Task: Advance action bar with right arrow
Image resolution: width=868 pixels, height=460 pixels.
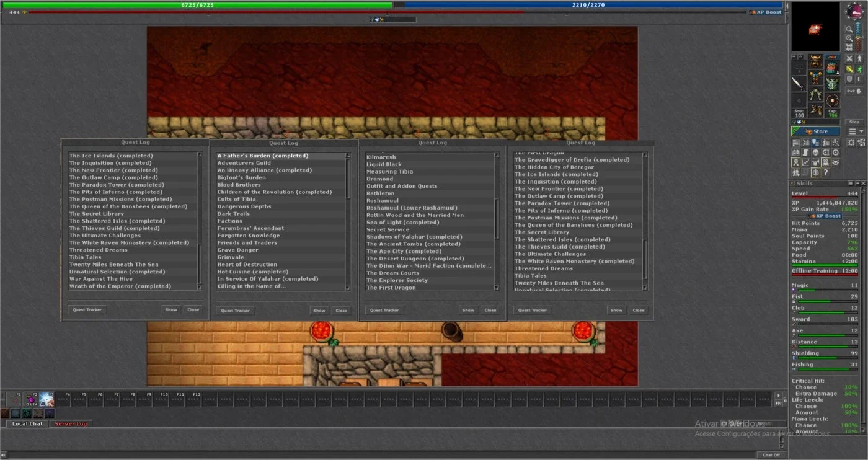Action: (779, 395)
